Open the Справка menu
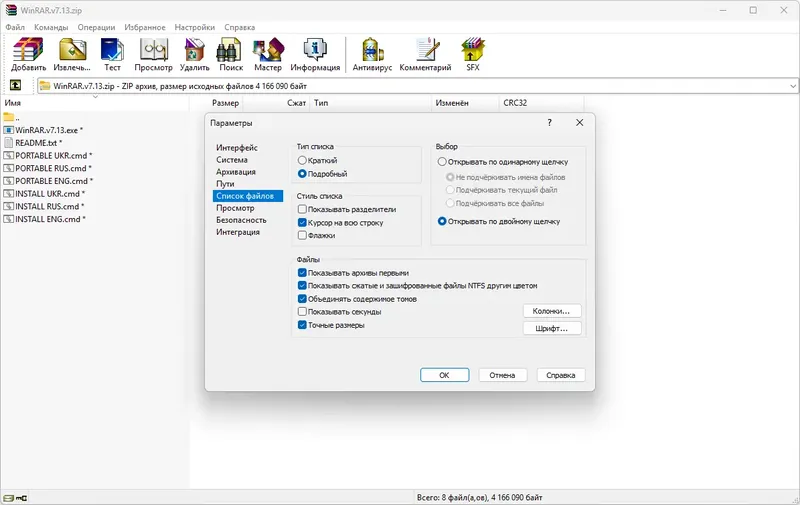The image size is (800, 505). click(x=239, y=27)
